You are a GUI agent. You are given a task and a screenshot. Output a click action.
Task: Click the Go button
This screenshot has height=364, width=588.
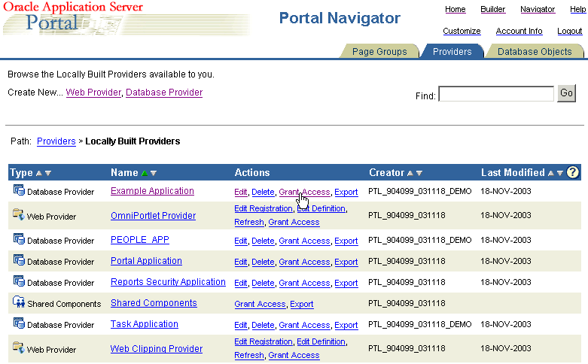pyautogui.click(x=566, y=93)
